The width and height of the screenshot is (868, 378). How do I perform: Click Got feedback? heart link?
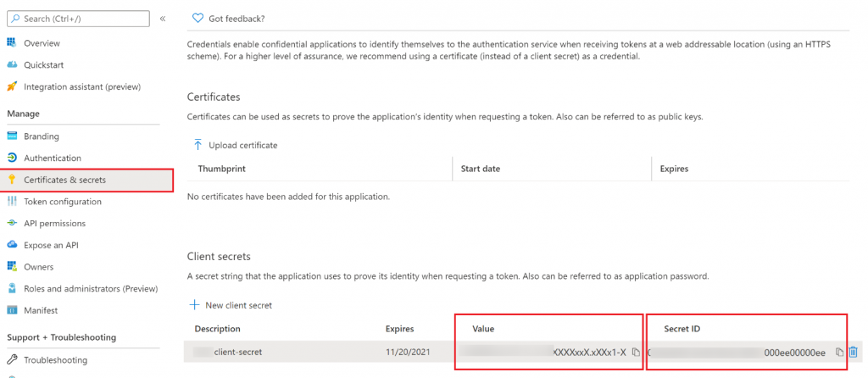click(228, 19)
